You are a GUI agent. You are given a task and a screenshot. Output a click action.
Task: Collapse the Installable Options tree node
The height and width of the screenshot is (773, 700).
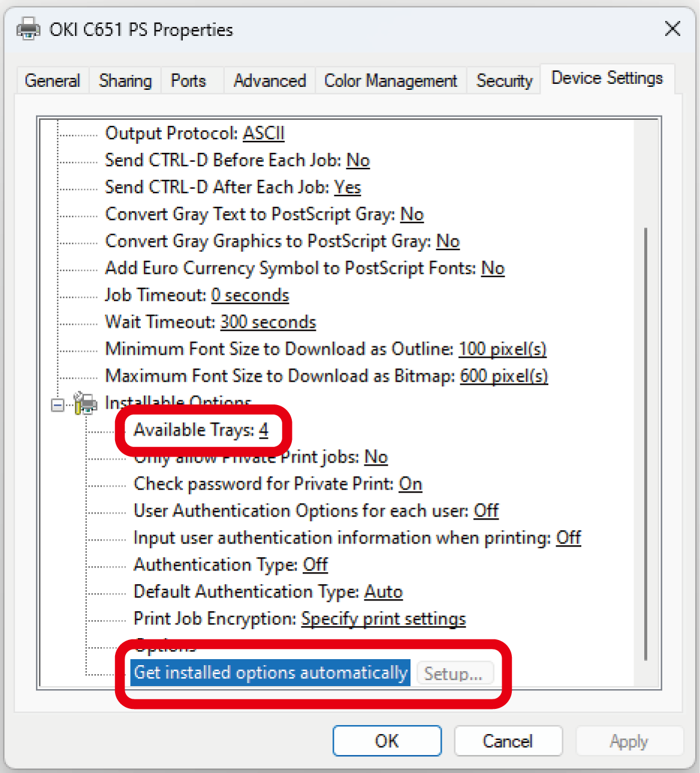tap(58, 405)
